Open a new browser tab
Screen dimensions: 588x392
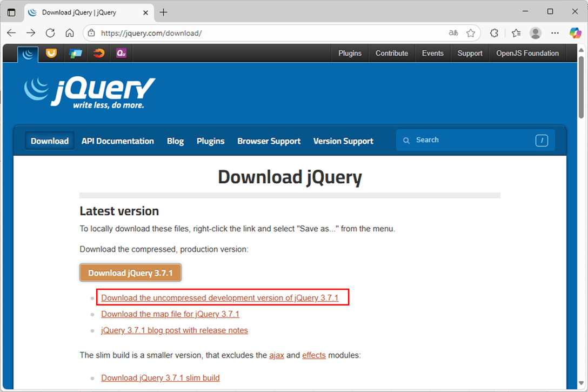point(164,12)
